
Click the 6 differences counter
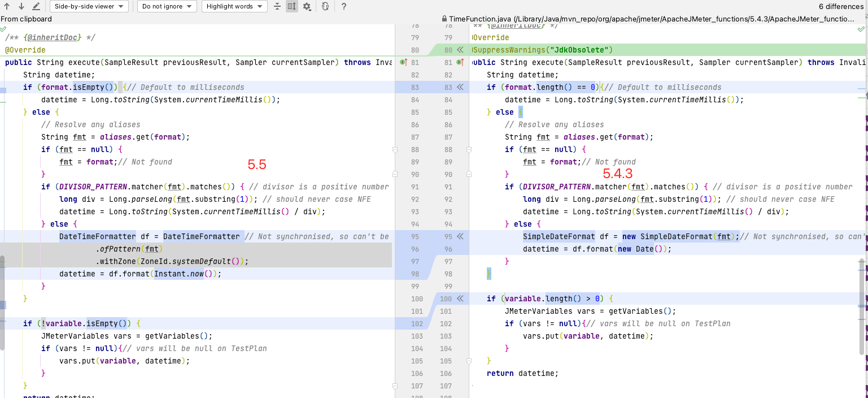[x=842, y=6]
